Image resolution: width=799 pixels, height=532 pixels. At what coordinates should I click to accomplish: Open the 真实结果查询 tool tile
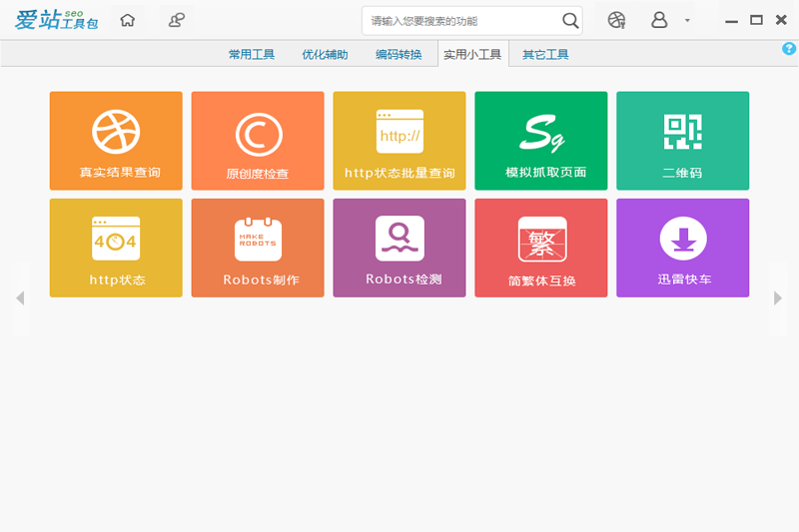tap(116, 141)
